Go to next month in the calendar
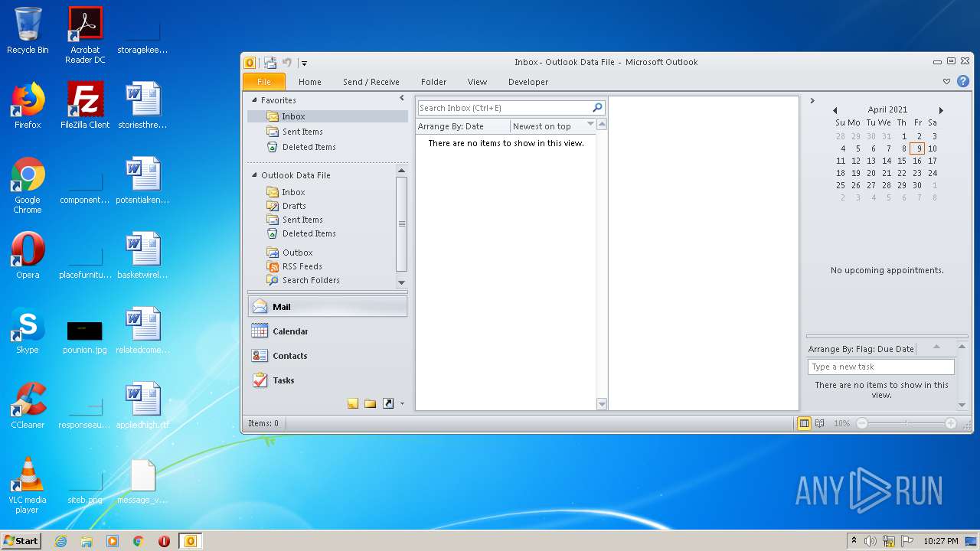 [941, 110]
